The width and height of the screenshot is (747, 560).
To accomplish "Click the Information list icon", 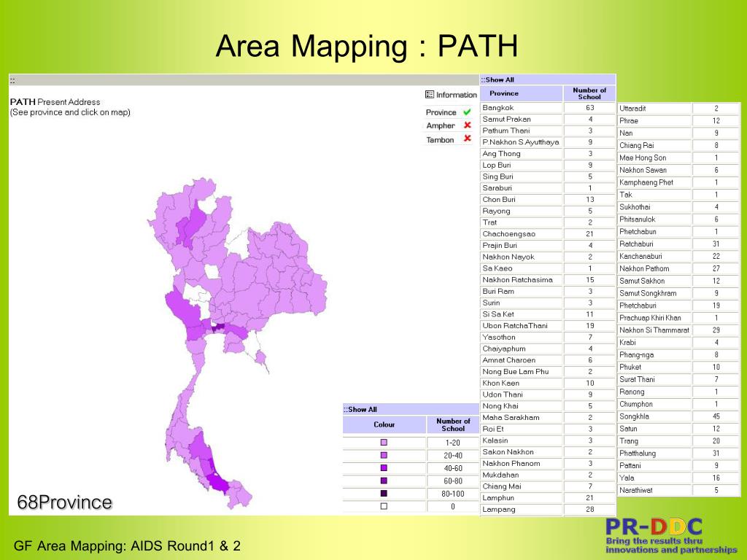I will pyautogui.click(x=429, y=95).
